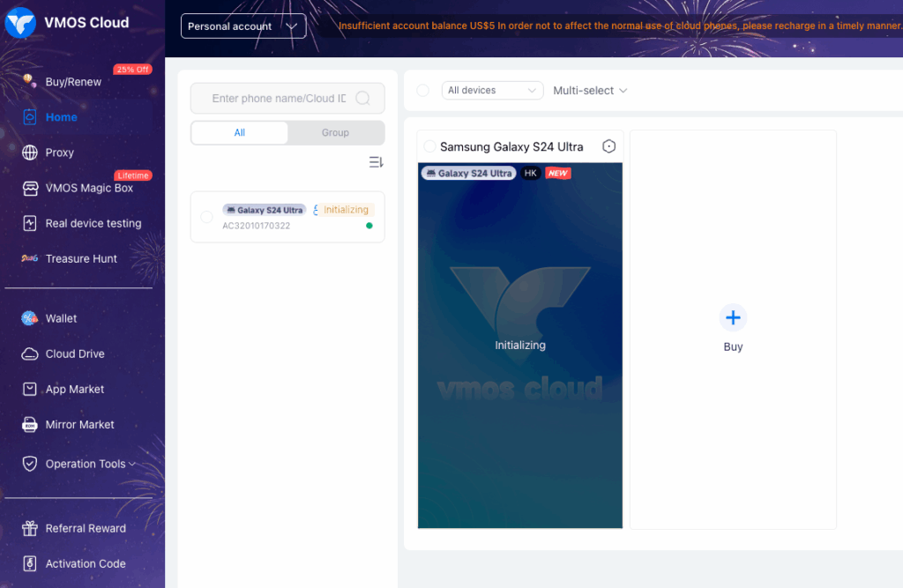Open Proxy from the sidebar globe icon
The image size is (903, 588).
(27, 152)
